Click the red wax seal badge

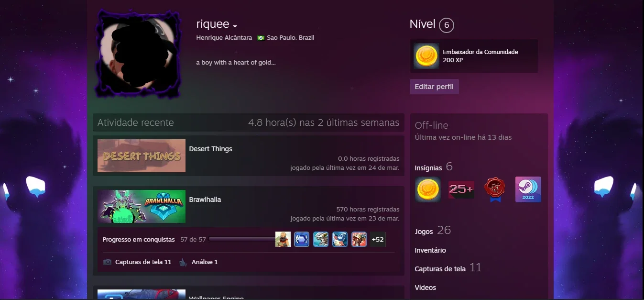[495, 189]
